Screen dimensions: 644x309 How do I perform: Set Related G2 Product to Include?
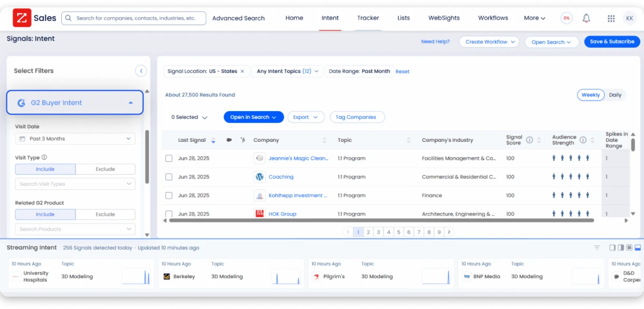(45, 214)
